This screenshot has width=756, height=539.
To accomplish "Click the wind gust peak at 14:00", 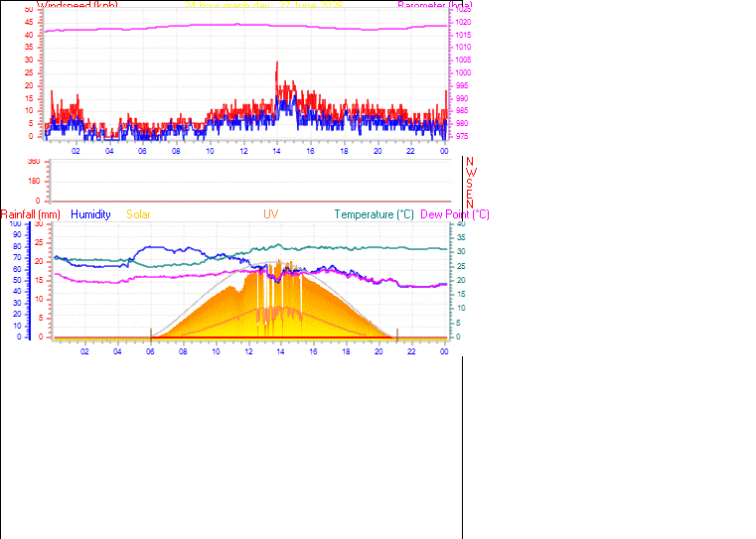I will tap(277, 64).
